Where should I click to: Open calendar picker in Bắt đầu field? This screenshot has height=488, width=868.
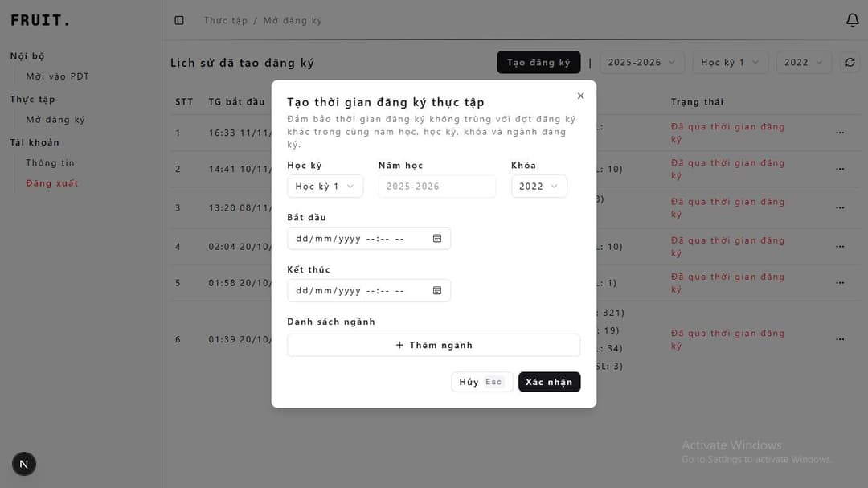click(x=437, y=239)
